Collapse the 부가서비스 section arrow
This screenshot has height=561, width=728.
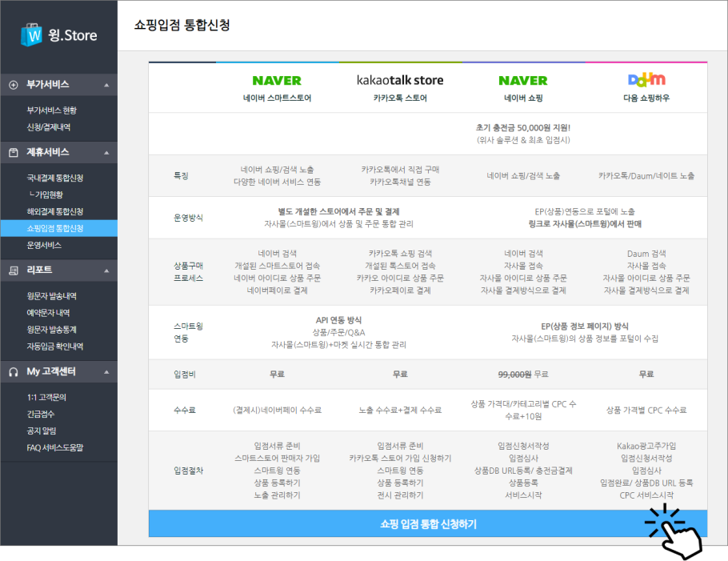pyautogui.click(x=106, y=85)
